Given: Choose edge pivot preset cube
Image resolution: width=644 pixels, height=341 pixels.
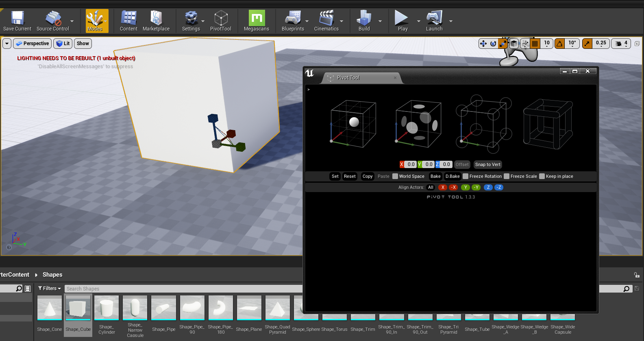Looking at the screenshot, I should [548, 124].
